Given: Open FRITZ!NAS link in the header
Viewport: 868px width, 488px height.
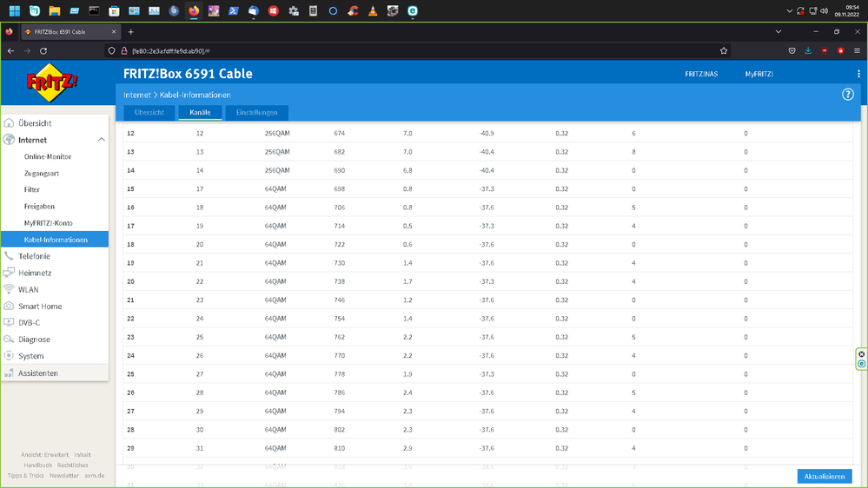Looking at the screenshot, I should tap(701, 74).
